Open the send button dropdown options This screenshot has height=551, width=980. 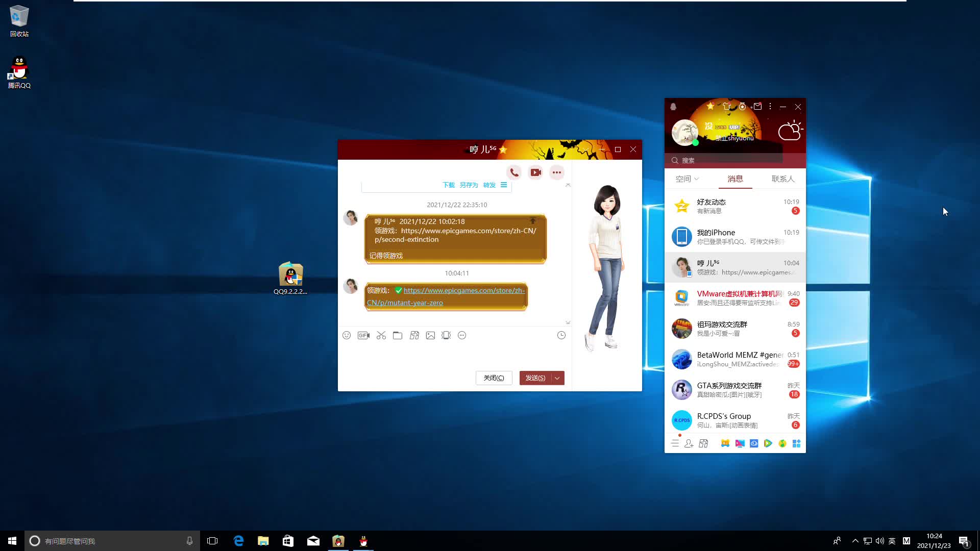557,378
